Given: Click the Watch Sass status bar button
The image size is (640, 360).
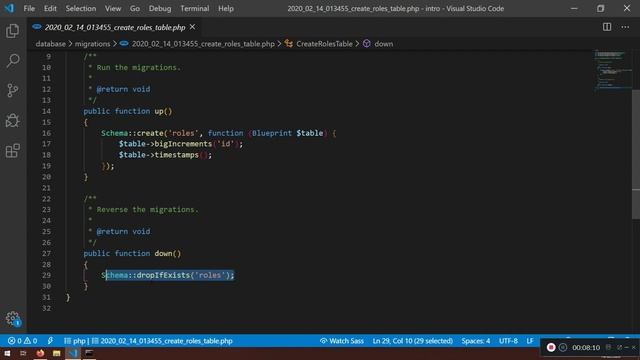Looking at the screenshot, I should pyautogui.click(x=342, y=341).
